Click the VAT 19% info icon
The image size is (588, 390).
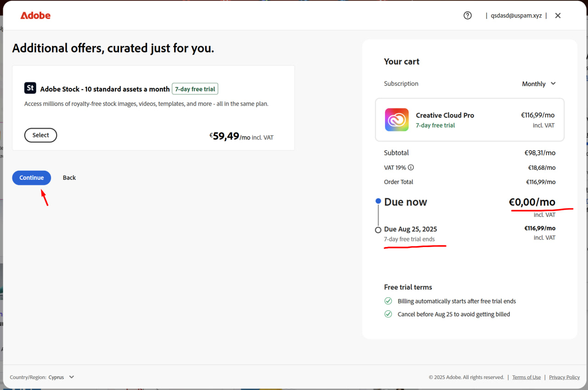(411, 167)
